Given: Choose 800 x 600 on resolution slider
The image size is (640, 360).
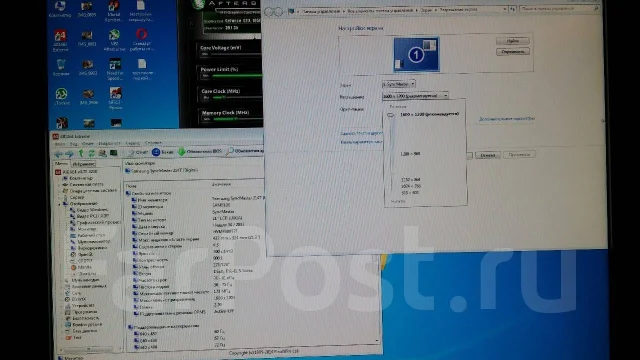Looking at the screenshot, I should click(410, 192).
